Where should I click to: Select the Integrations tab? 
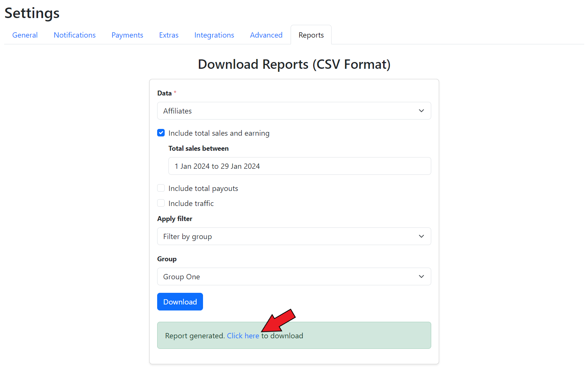point(214,35)
